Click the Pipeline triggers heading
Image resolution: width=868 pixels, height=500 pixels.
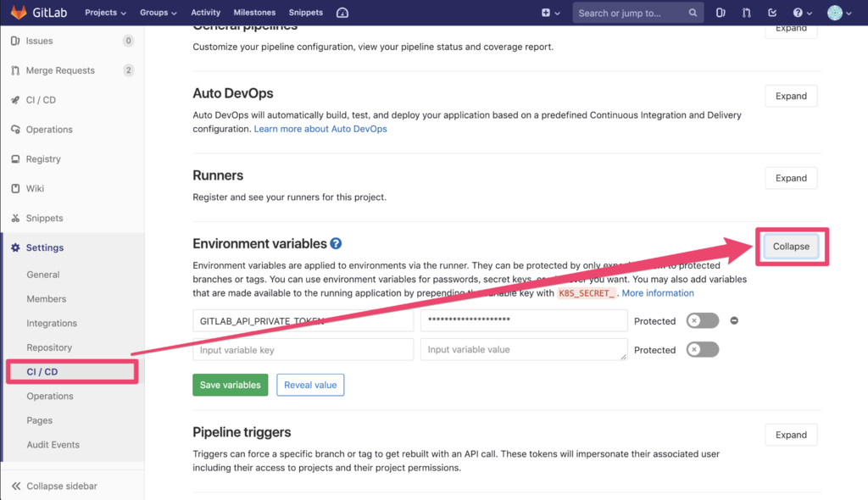(x=242, y=432)
